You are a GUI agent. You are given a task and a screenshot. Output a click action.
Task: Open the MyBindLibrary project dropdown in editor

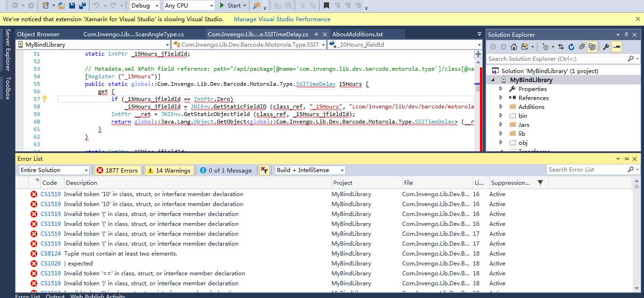(93, 45)
